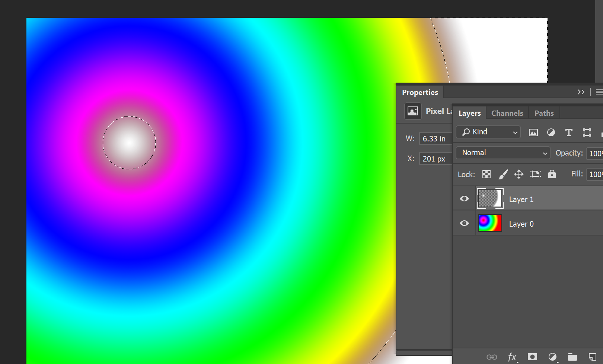Enable Lock transparent pixels
The height and width of the screenshot is (364, 603).
[x=486, y=174]
